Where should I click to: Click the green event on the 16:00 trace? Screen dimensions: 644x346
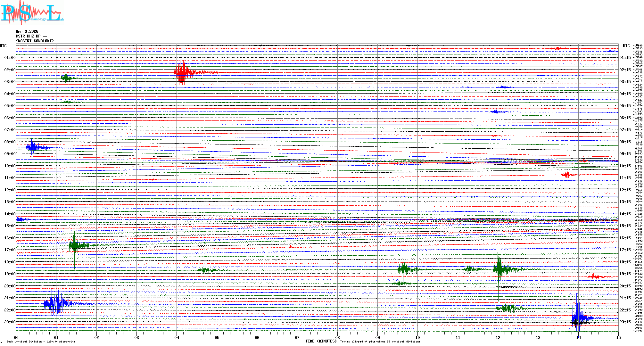pyautogui.click(x=75, y=246)
